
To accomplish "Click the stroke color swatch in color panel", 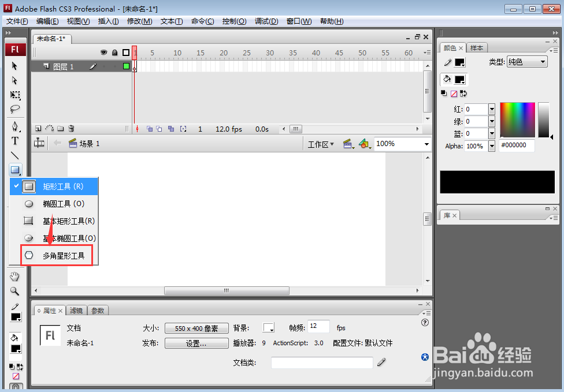I will (x=459, y=62).
